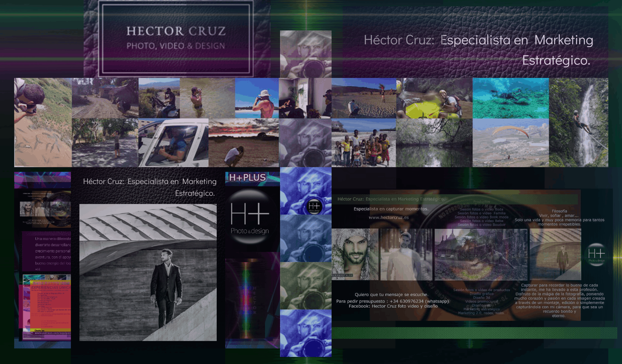Viewport: 622px width, 364px height.
Task: Open the paraglider landscape photo
Action: tap(511, 143)
